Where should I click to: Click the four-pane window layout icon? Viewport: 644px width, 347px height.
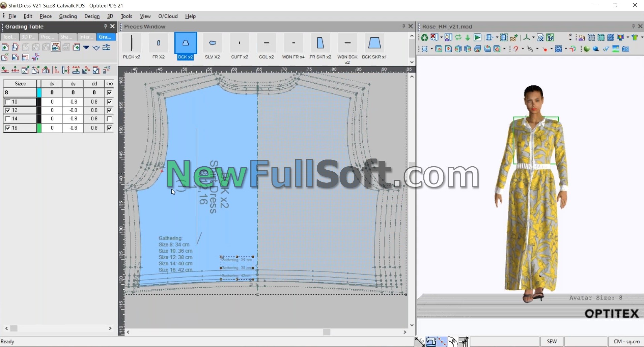(611, 37)
